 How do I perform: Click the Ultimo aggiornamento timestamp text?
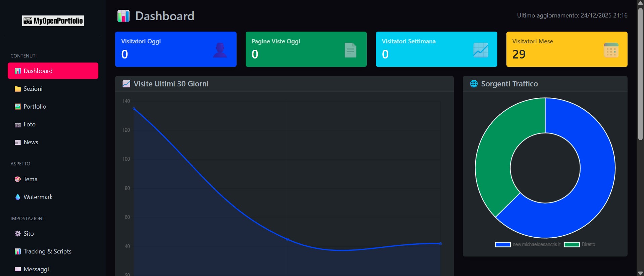pyautogui.click(x=572, y=15)
